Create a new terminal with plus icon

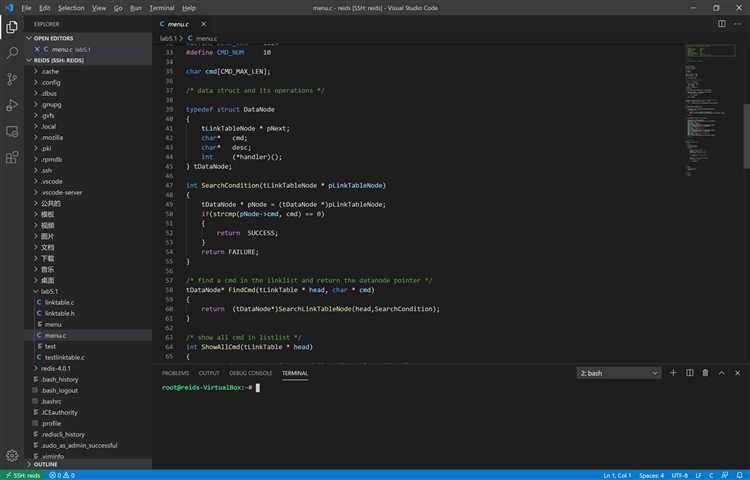[x=673, y=373]
